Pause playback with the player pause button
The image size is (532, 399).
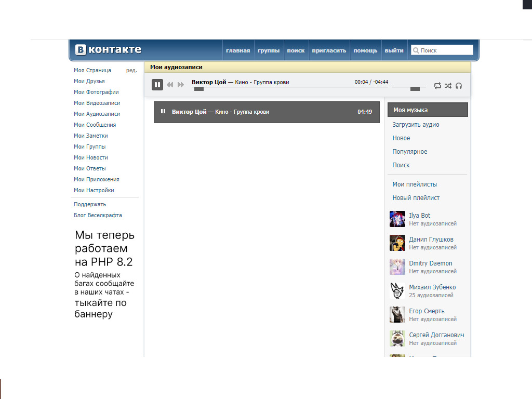pyautogui.click(x=157, y=85)
